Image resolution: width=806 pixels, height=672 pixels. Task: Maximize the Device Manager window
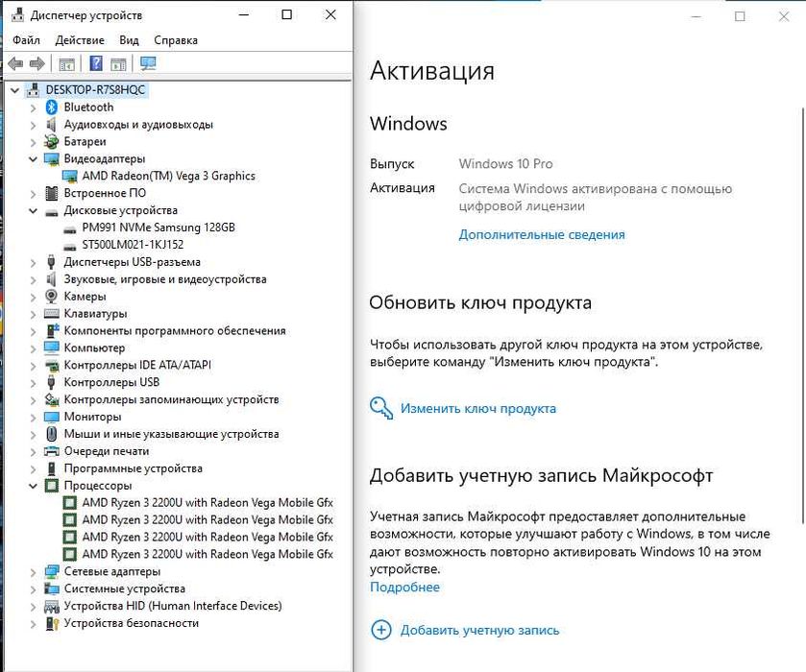pyautogui.click(x=287, y=15)
